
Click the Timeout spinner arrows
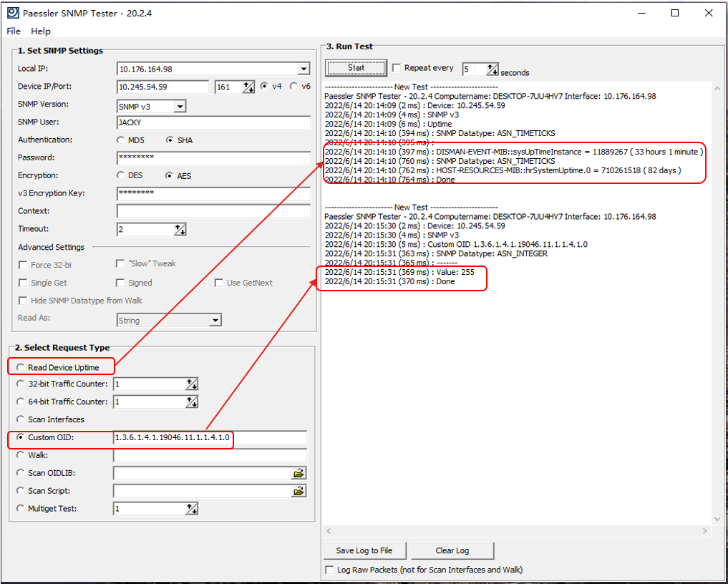(x=180, y=229)
